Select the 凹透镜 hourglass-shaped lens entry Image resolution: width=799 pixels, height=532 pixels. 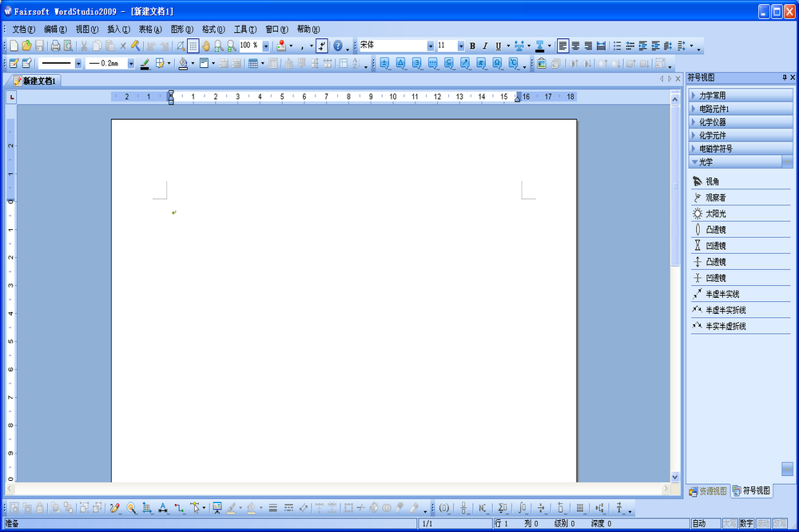pos(715,246)
